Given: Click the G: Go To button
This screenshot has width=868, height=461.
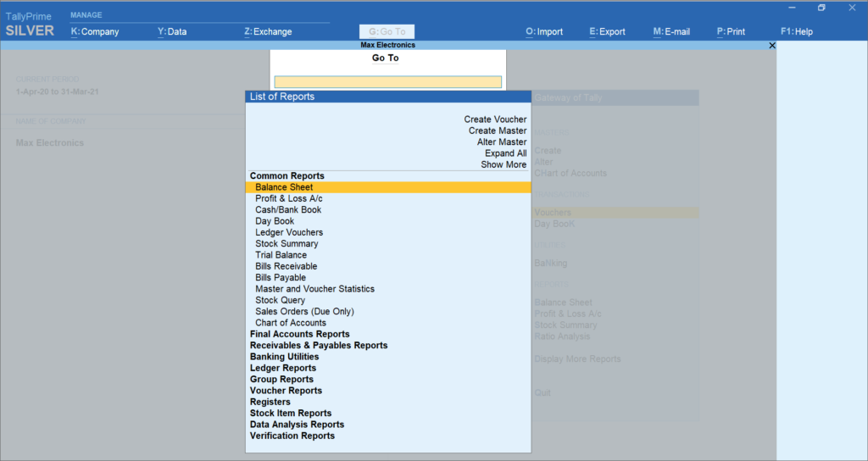Looking at the screenshot, I should (x=387, y=31).
